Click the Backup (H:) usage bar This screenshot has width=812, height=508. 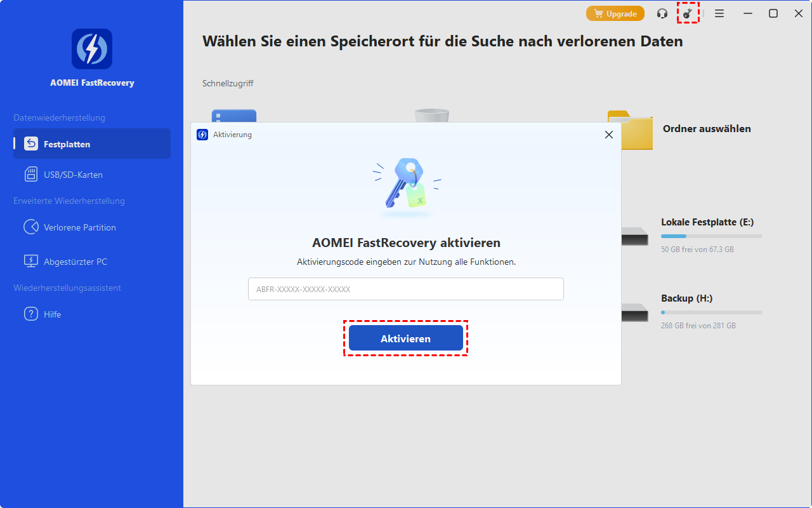(712, 312)
